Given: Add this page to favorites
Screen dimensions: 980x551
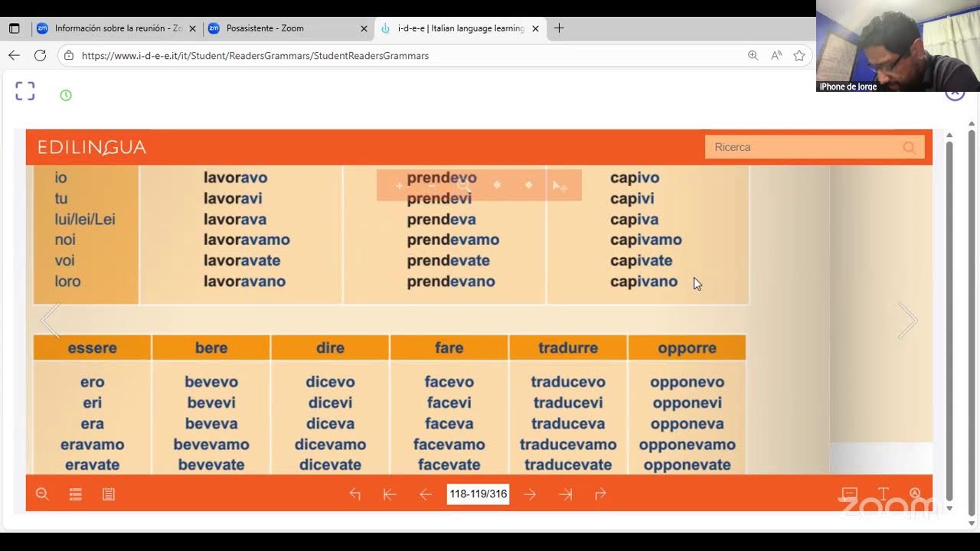Looking at the screenshot, I should tap(799, 55).
